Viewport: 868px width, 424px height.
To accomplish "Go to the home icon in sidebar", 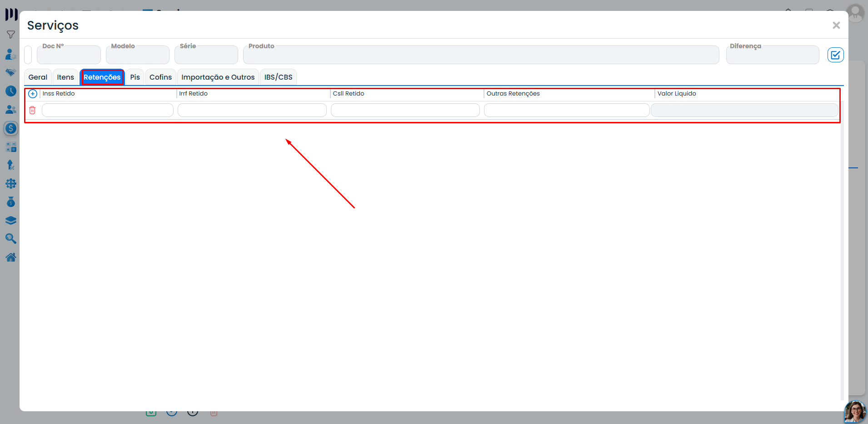I will pyautogui.click(x=11, y=257).
